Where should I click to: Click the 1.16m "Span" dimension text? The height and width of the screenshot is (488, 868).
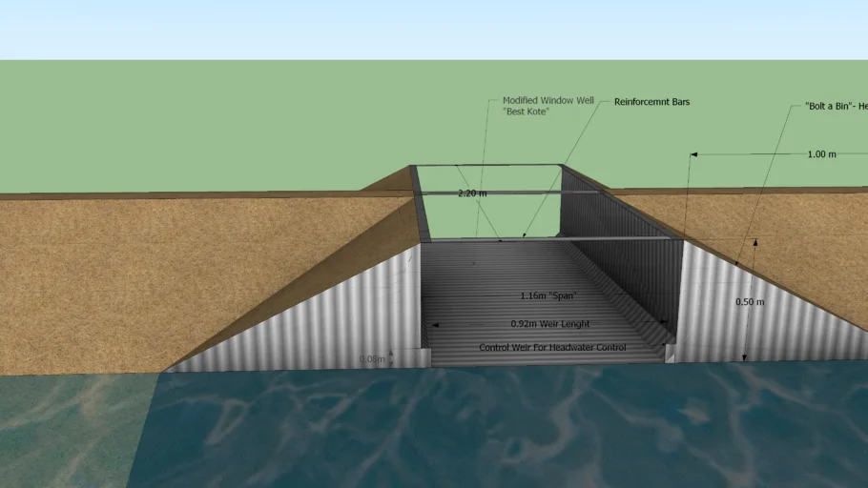click(548, 296)
